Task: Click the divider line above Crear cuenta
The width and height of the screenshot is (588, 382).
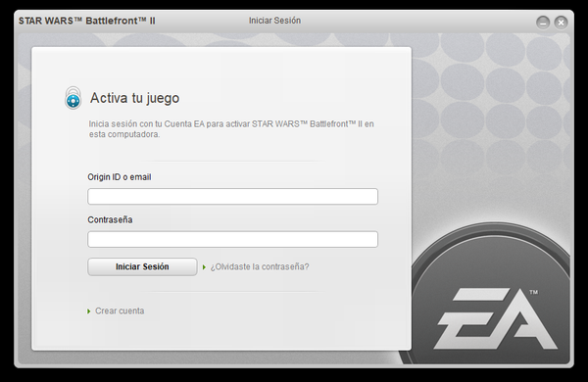Action: click(232, 292)
